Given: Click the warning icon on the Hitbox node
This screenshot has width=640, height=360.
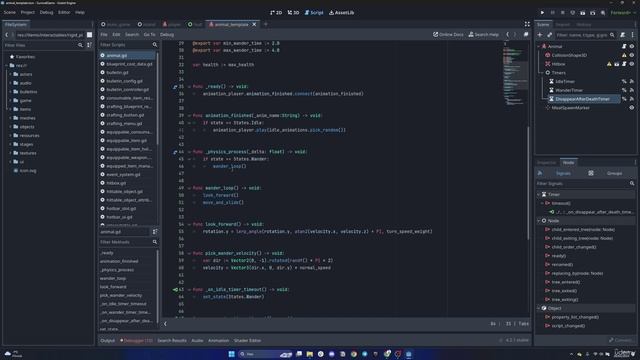Looking at the screenshot, I should [609, 64].
